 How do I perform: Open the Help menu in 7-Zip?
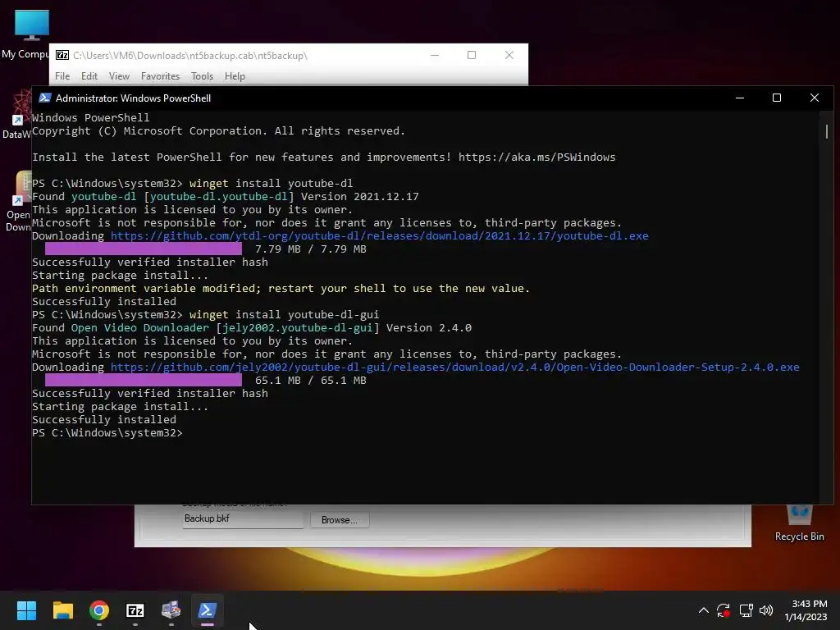[x=235, y=76]
